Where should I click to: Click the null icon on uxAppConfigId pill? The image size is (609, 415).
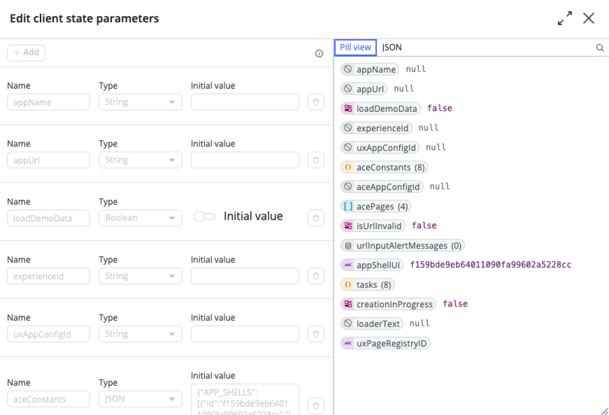tap(348, 148)
